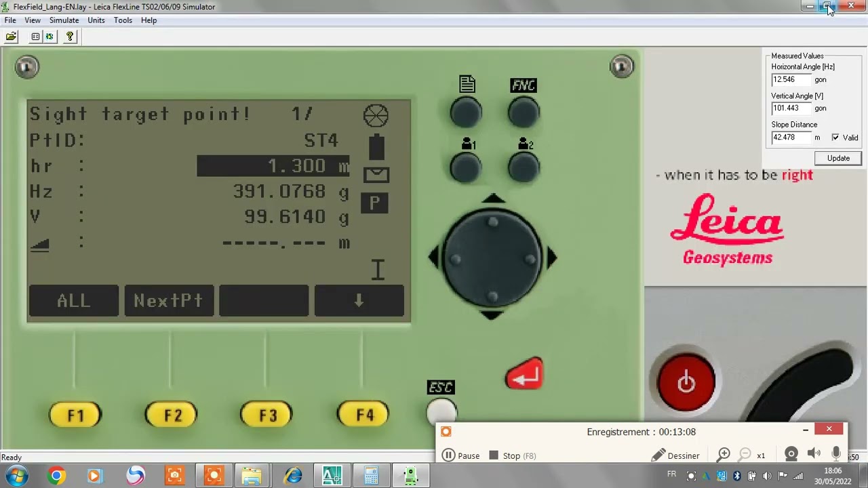Click the crossed-circle EDM mode icon
Image resolution: width=868 pixels, height=488 pixels.
[x=376, y=116]
